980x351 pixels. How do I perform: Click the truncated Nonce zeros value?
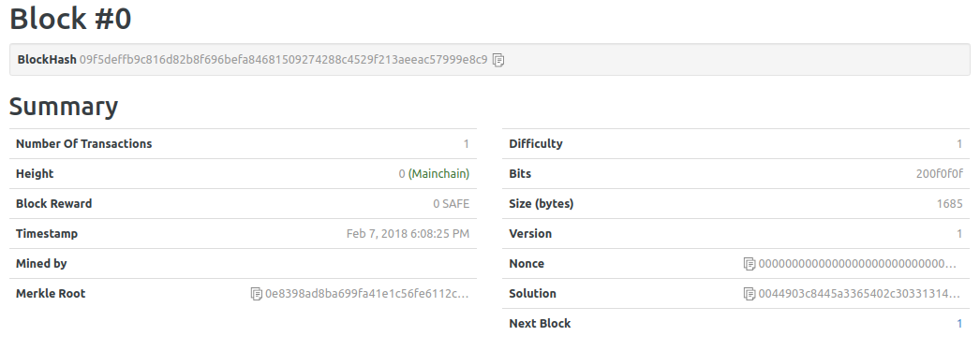(x=857, y=264)
